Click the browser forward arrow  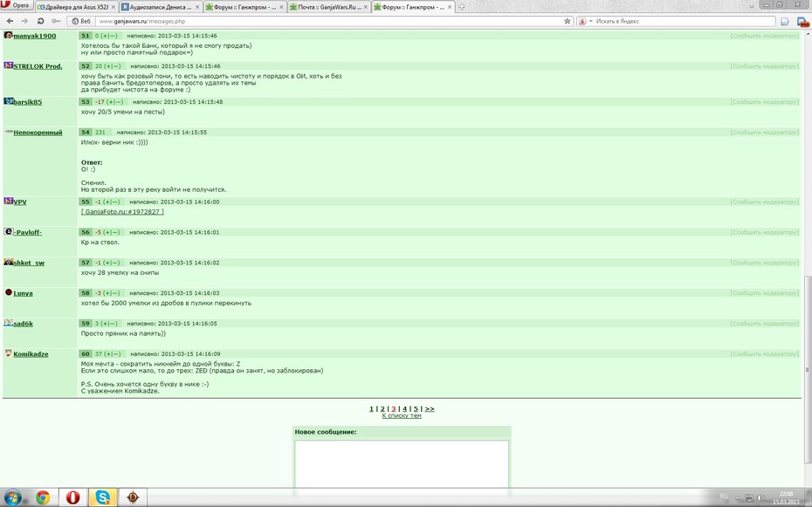point(24,21)
